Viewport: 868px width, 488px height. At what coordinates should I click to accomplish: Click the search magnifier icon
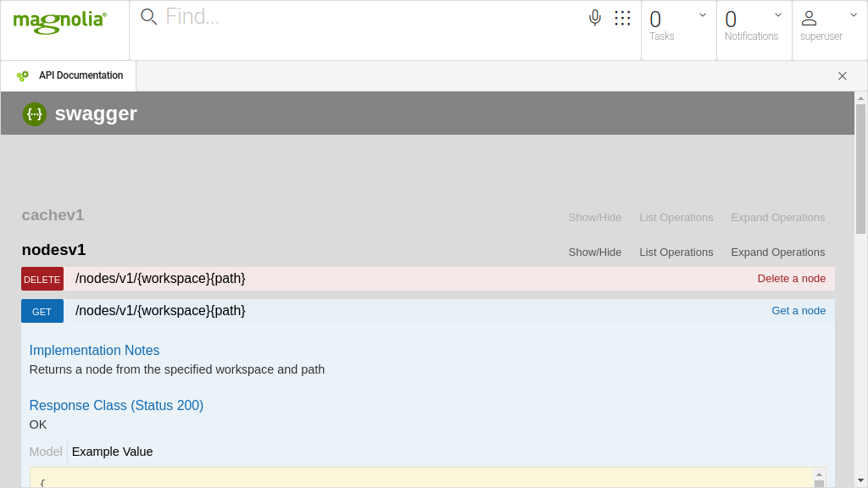coord(148,17)
